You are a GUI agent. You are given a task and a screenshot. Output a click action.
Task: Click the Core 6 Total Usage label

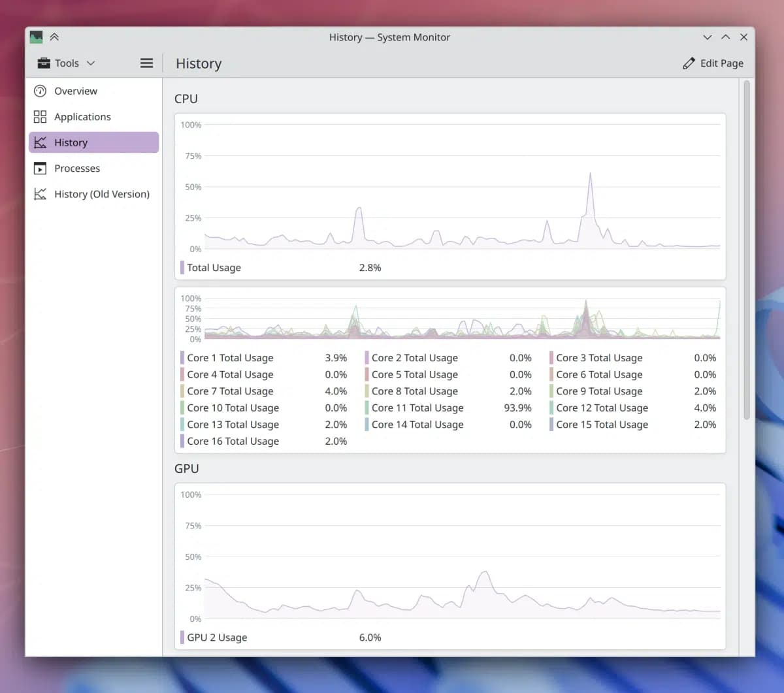click(599, 375)
